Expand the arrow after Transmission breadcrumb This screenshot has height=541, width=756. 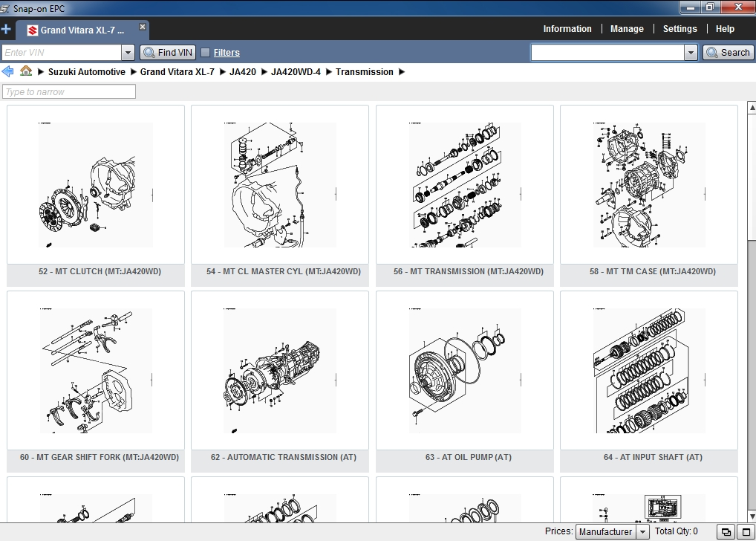[x=402, y=72]
